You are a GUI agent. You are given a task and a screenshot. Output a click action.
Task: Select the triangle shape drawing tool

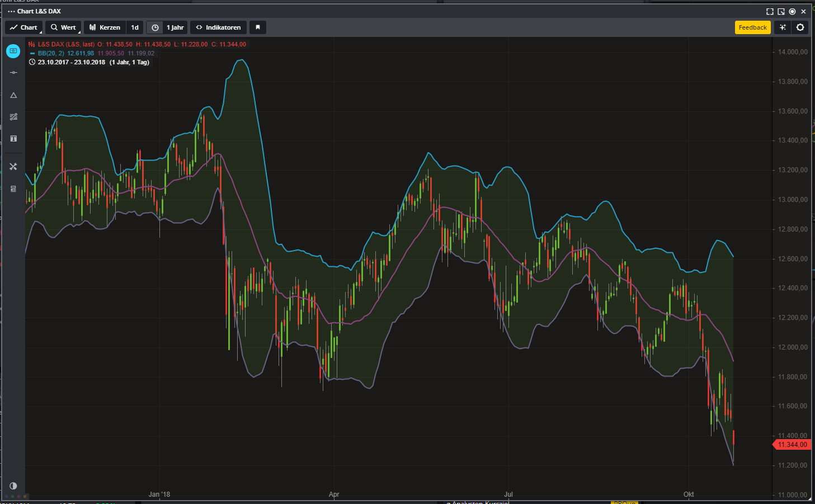point(13,95)
